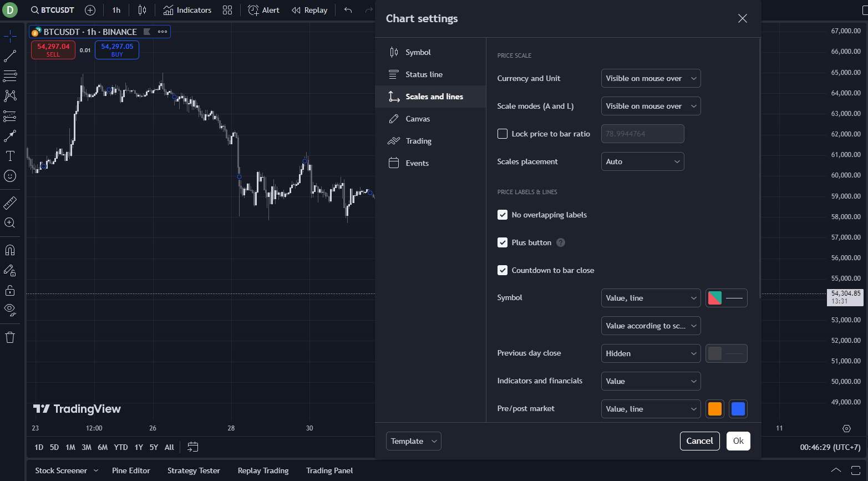
Task: Open the layout setup grid icon
Action: (x=227, y=10)
